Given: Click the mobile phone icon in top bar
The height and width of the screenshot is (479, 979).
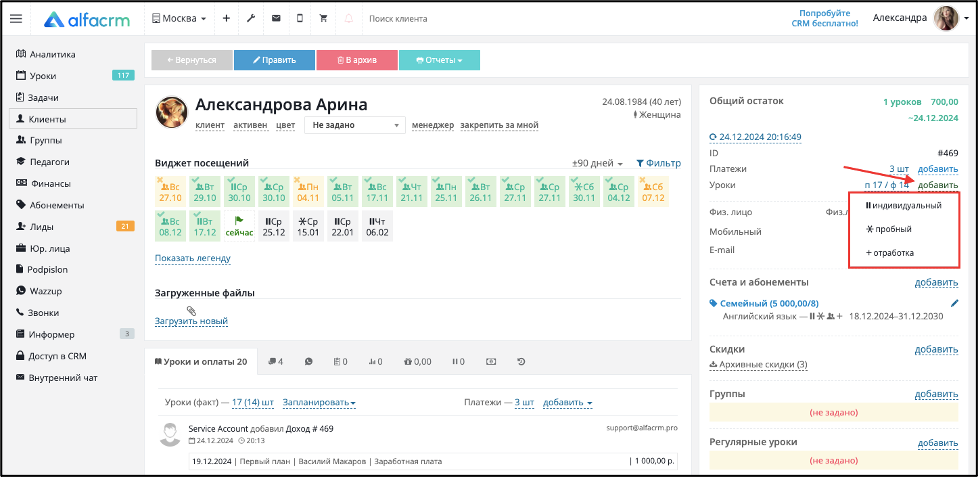Looking at the screenshot, I should point(300,19).
